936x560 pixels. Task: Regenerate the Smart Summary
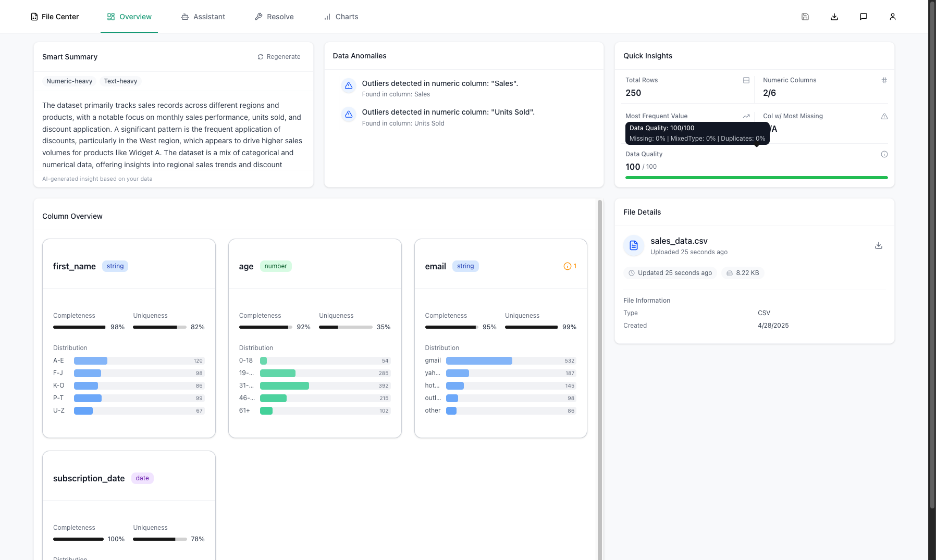pyautogui.click(x=279, y=57)
